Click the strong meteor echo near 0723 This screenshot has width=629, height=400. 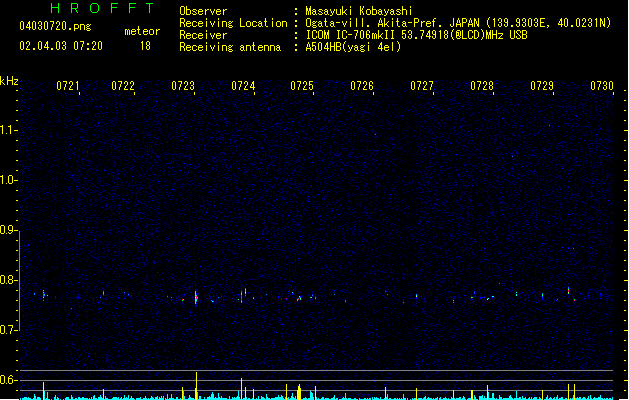point(196,298)
